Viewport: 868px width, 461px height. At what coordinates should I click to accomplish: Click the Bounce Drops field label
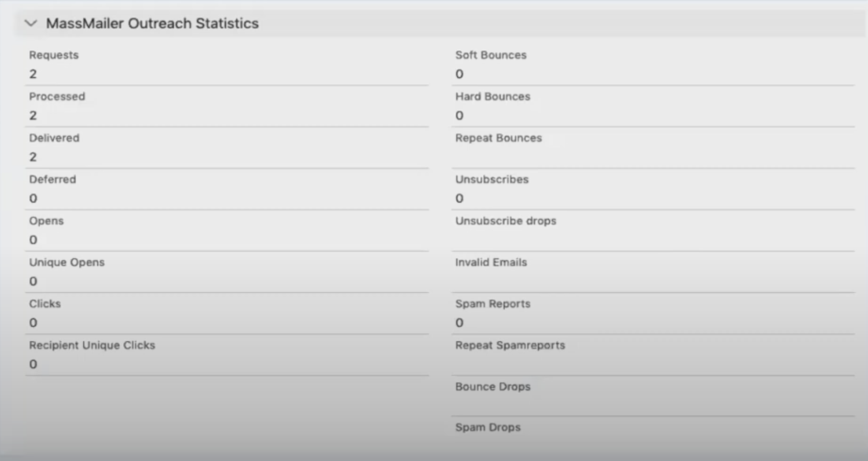pyautogui.click(x=493, y=387)
